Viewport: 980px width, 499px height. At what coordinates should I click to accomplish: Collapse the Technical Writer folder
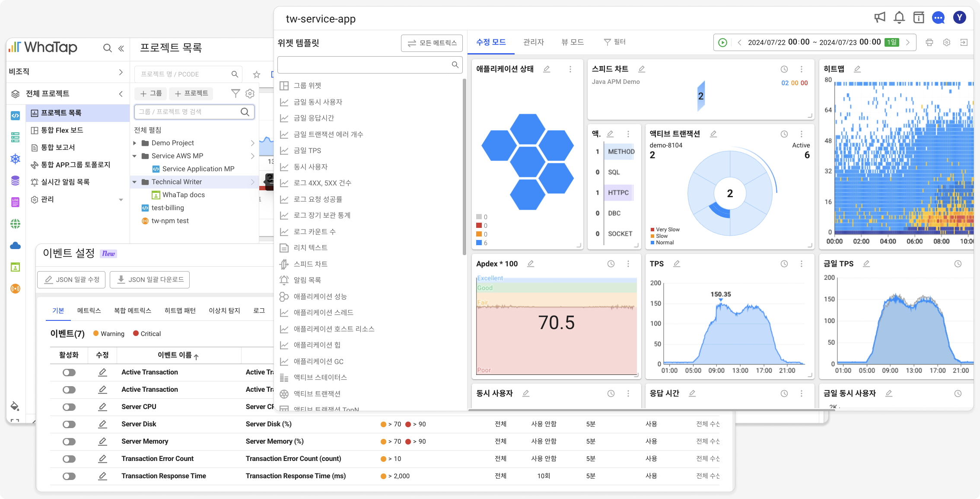click(135, 182)
